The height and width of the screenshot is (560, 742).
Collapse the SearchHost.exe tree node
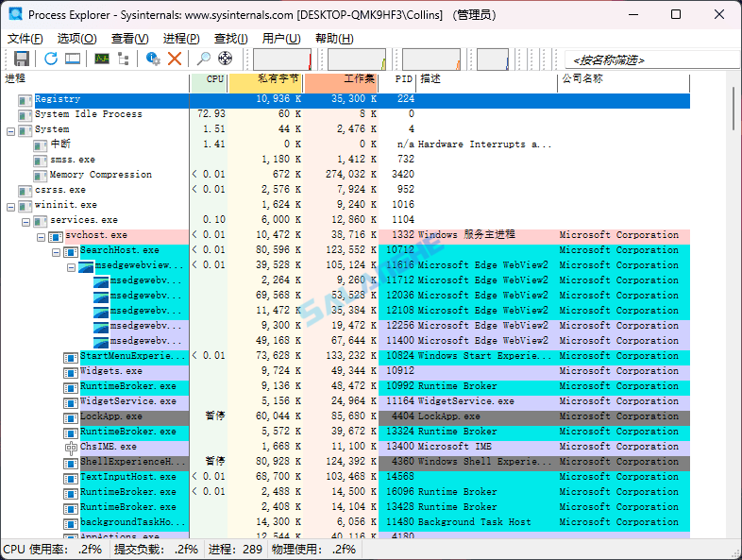tap(57, 253)
